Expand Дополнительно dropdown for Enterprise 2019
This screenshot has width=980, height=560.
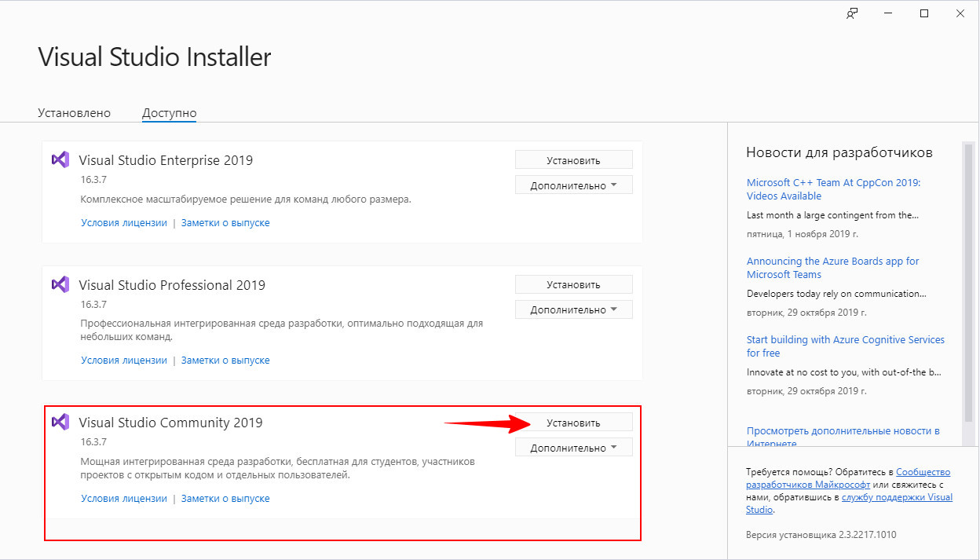pos(573,185)
